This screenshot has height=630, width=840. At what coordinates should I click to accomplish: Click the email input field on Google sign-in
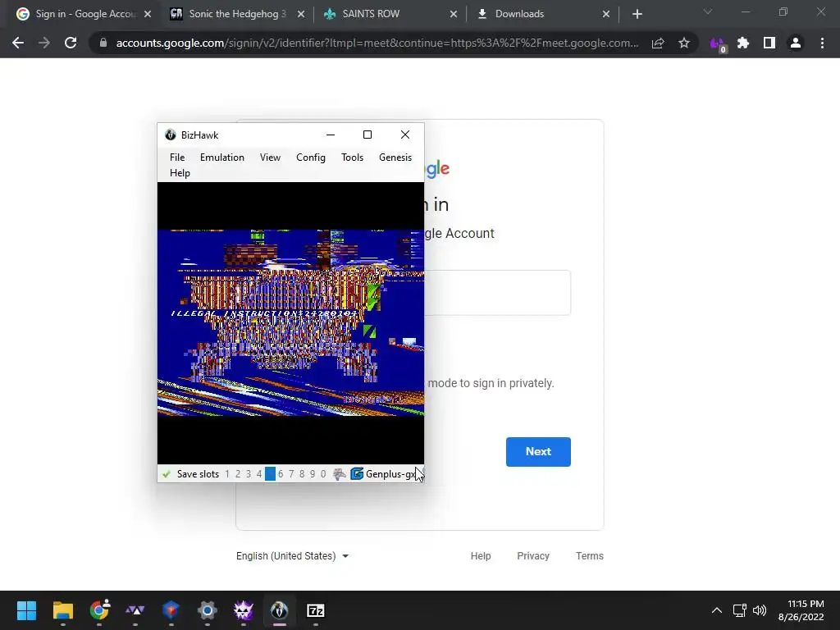497,293
